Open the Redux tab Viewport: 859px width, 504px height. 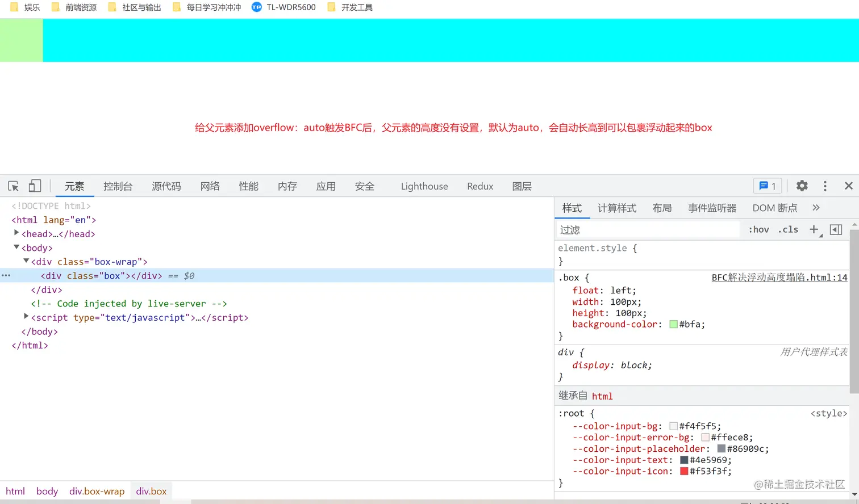coord(480,186)
